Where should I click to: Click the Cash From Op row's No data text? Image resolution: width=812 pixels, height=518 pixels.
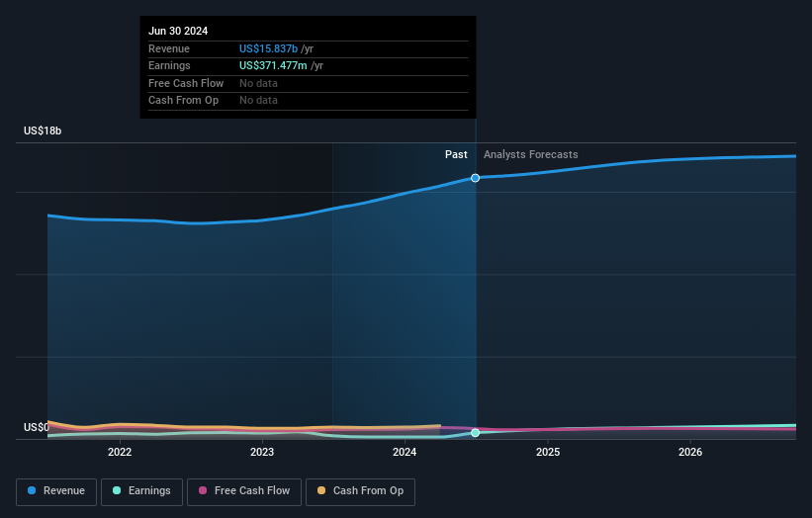point(258,101)
